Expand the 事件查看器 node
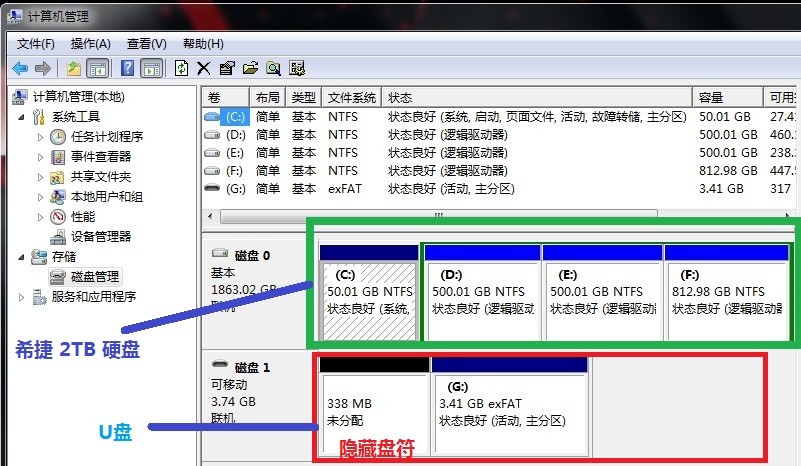 coord(40,157)
